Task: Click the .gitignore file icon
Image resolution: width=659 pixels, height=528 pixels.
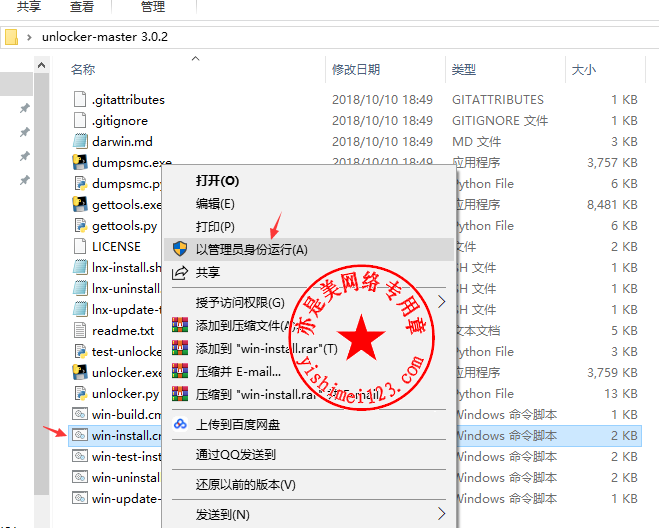Action: coord(80,120)
